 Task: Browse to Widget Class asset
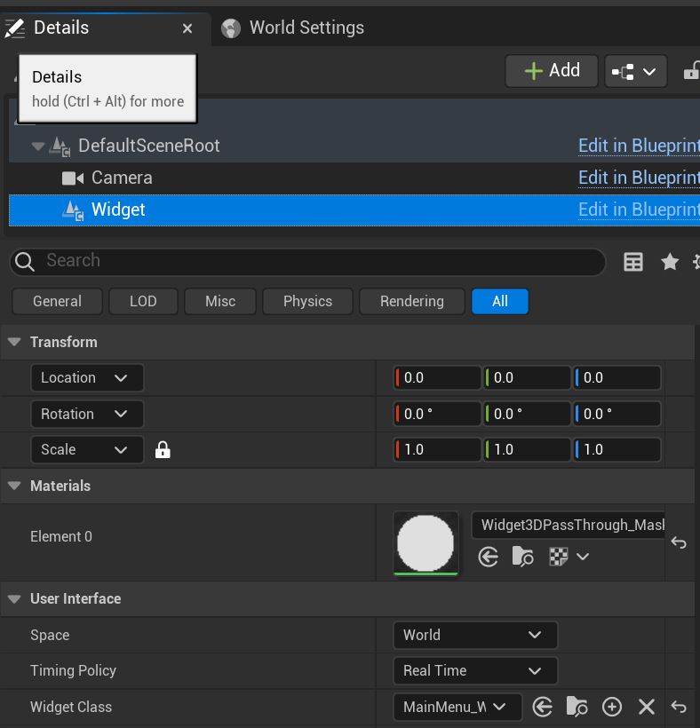pos(577,707)
